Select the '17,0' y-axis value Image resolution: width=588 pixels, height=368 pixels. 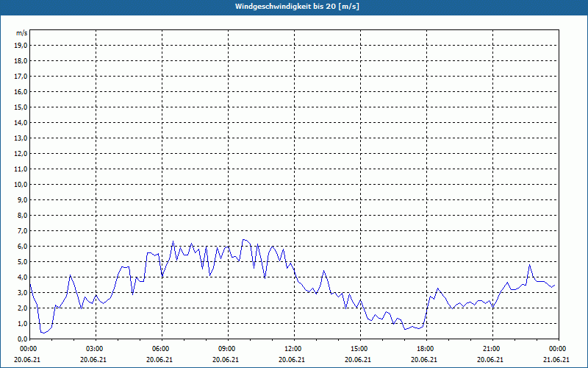(21, 77)
